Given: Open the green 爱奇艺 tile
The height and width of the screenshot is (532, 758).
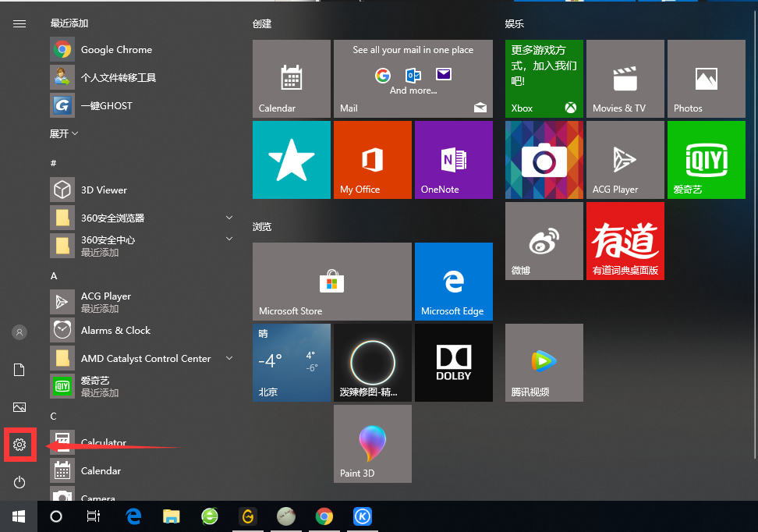Looking at the screenshot, I should [x=707, y=160].
